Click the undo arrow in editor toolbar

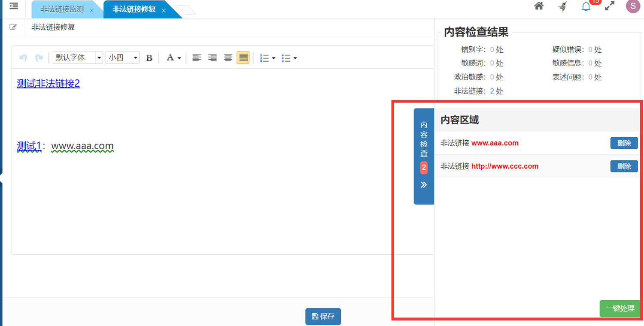(x=23, y=58)
